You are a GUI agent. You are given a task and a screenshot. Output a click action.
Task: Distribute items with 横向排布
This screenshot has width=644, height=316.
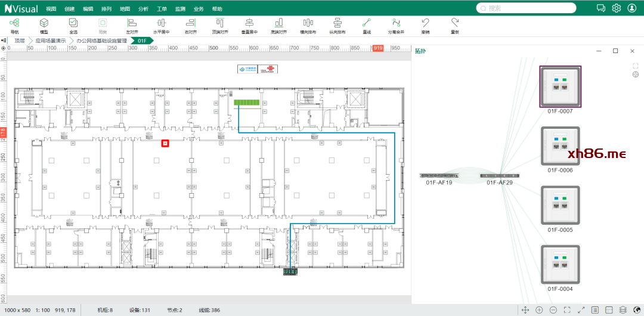pyautogui.click(x=308, y=26)
